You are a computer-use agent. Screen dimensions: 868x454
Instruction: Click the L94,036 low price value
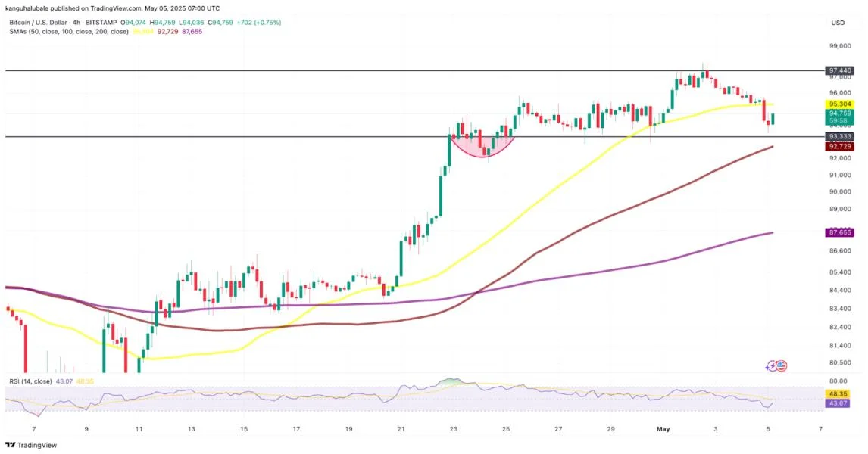click(191, 23)
